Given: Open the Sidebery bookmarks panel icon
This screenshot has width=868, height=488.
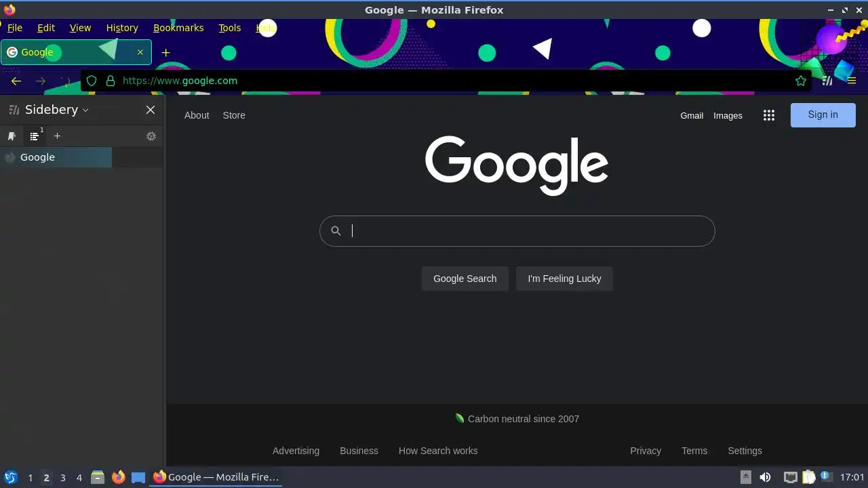Looking at the screenshot, I should pyautogui.click(x=12, y=136).
